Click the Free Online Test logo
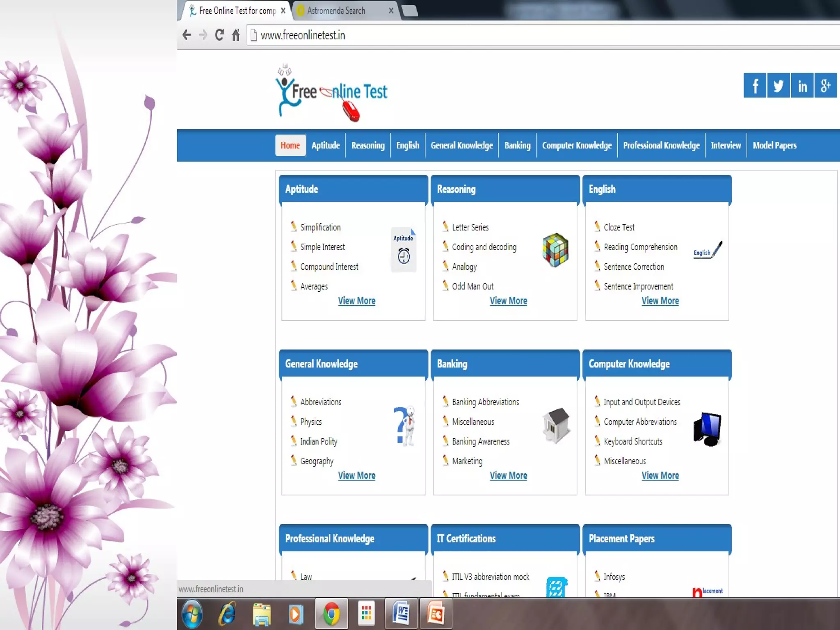This screenshot has height=630, width=840. point(331,93)
